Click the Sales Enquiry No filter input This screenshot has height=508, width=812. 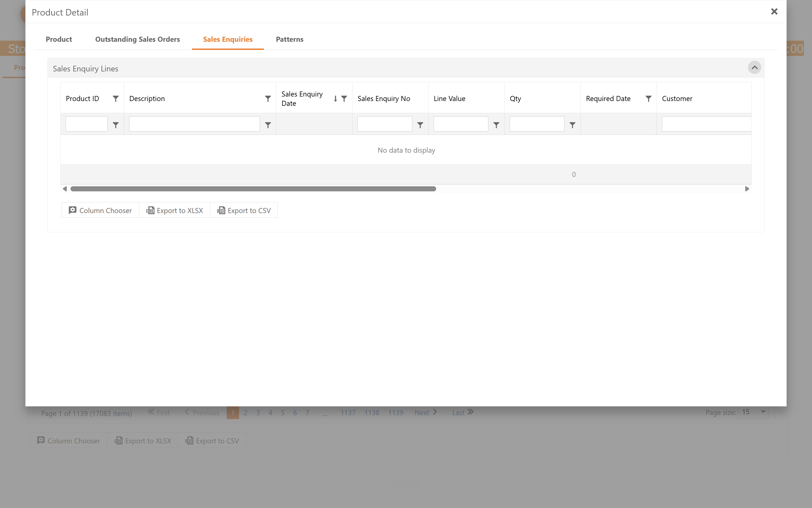(385, 124)
